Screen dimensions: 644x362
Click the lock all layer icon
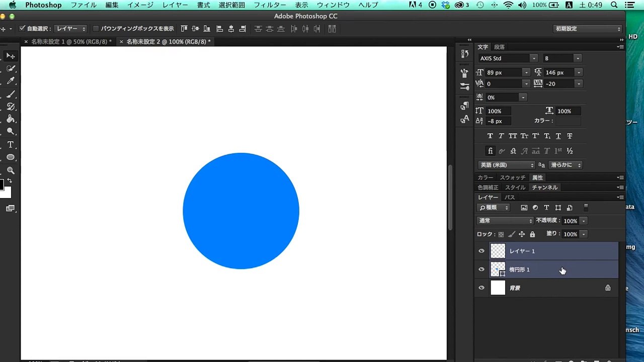click(x=532, y=234)
